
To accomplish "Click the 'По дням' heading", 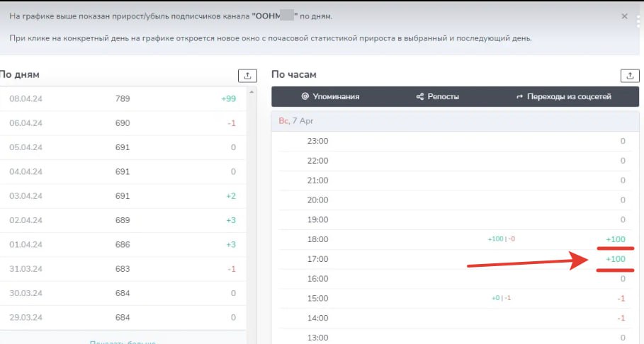I will [x=19, y=75].
